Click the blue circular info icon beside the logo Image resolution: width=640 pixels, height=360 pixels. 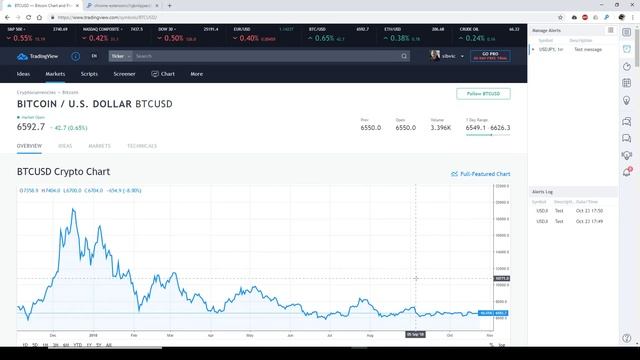click(x=76, y=56)
